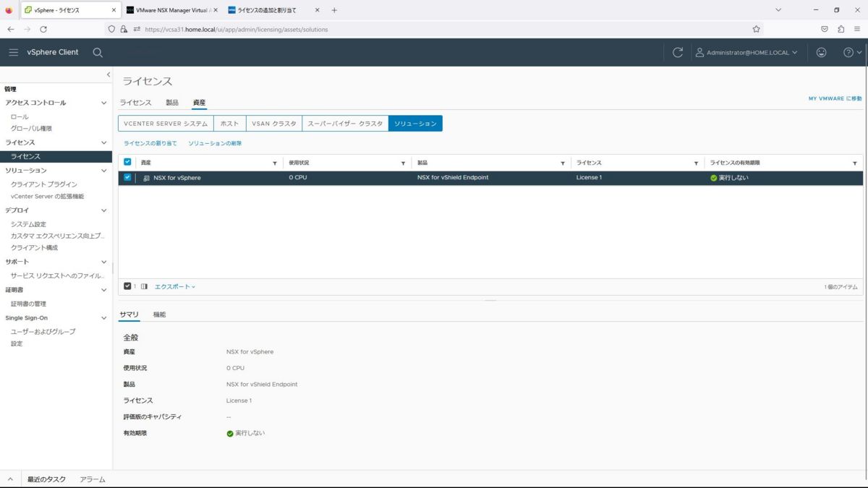Screen dimensions: 868x488
Task: Open the feedback smiley icon
Action: 821,53
